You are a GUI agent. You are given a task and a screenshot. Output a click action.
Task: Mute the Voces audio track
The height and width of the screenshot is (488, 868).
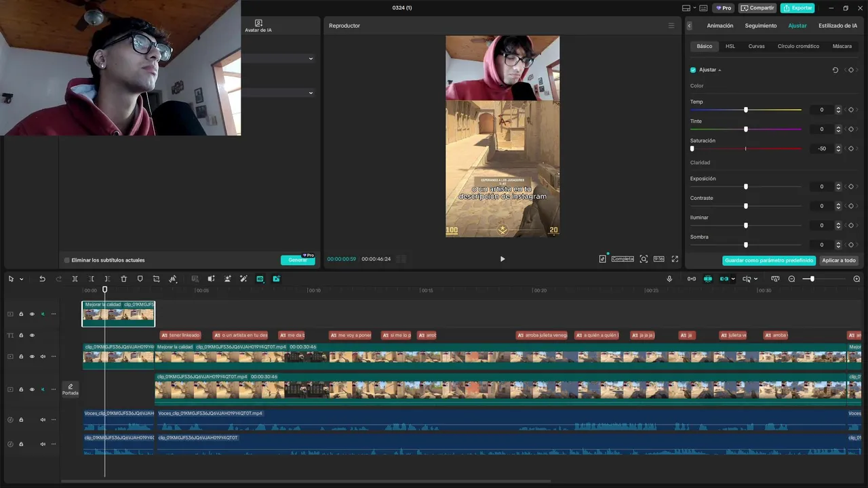pyautogui.click(x=43, y=420)
